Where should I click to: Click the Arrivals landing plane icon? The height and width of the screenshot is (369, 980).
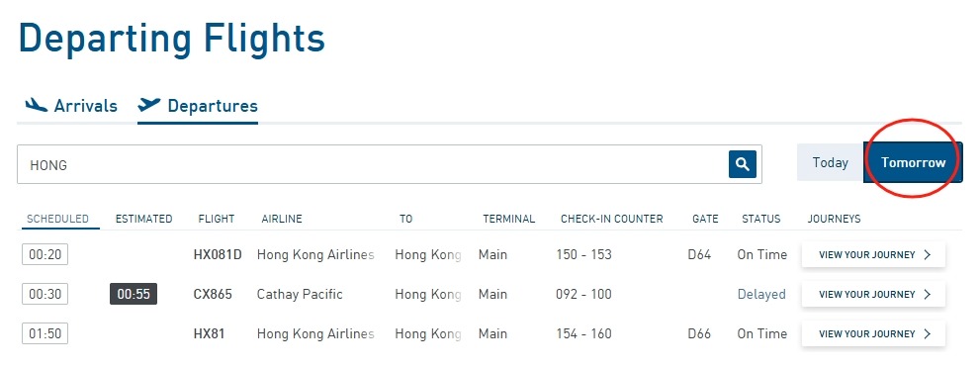pyautogui.click(x=37, y=105)
